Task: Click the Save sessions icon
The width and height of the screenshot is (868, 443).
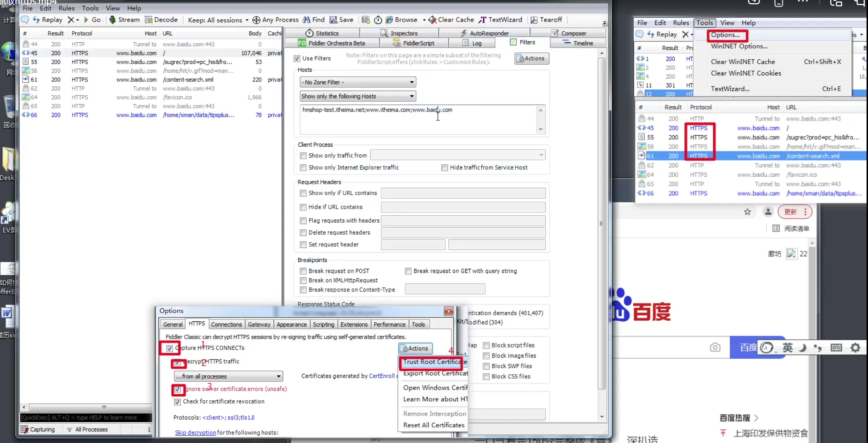Action: tap(334, 20)
